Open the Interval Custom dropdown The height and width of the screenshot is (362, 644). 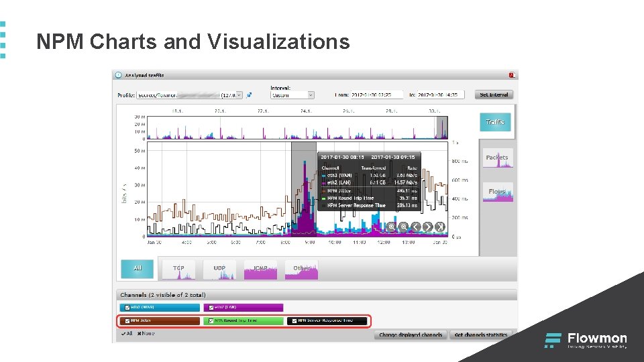click(292, 95)
